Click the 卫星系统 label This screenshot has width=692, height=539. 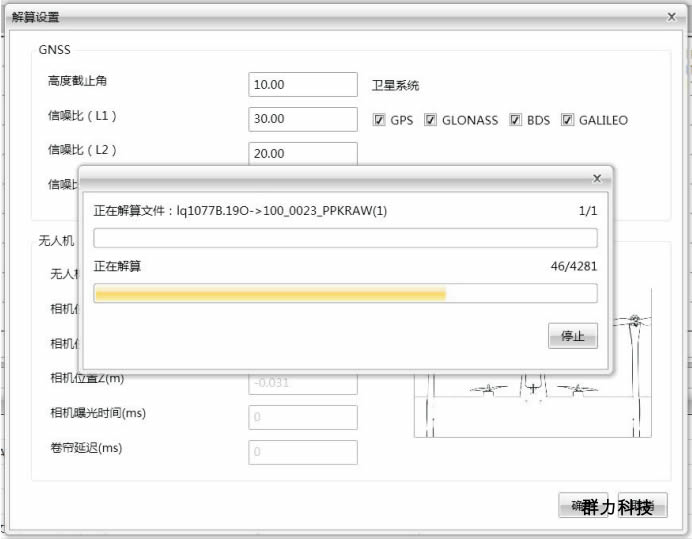pyautogui.click(x=395, y=86)
